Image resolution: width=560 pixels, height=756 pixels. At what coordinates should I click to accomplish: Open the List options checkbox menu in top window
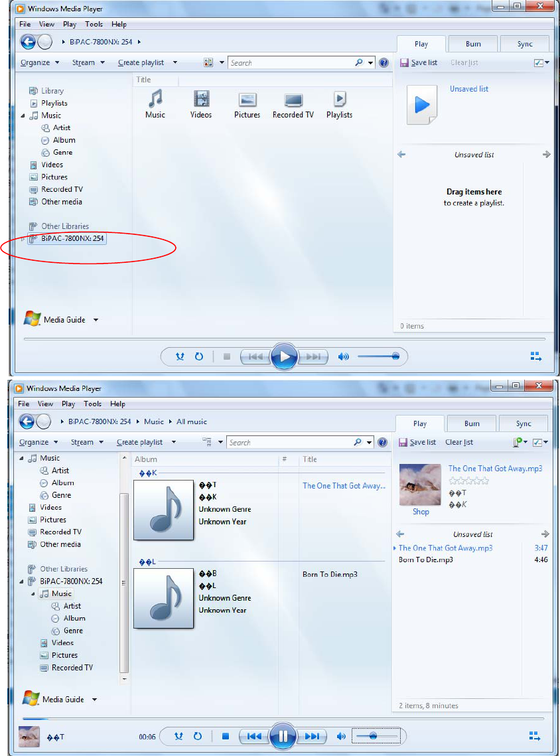[541, 62]
